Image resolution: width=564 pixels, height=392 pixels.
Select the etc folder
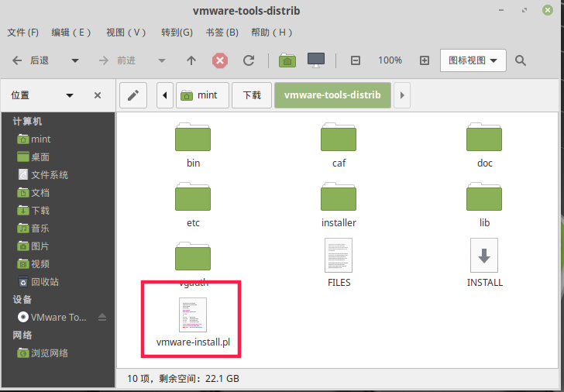pyautogui.click(x=193, y=205)
